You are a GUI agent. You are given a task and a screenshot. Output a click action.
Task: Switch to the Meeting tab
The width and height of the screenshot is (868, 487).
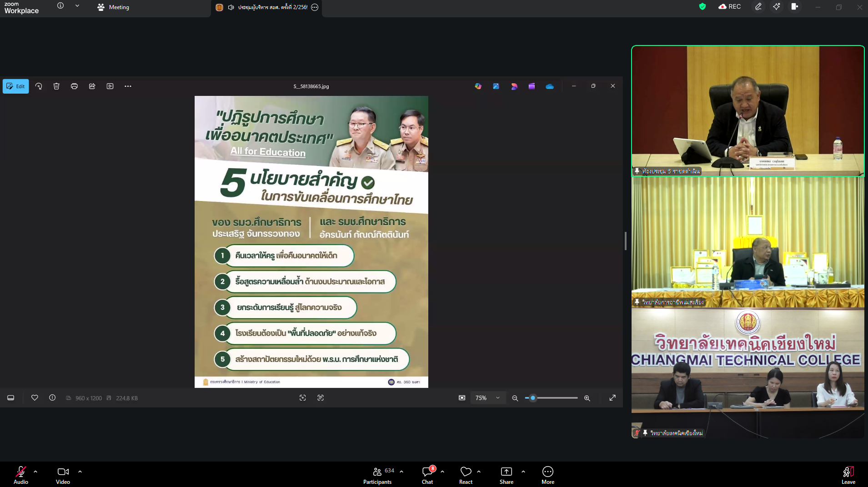pos(114,7)
